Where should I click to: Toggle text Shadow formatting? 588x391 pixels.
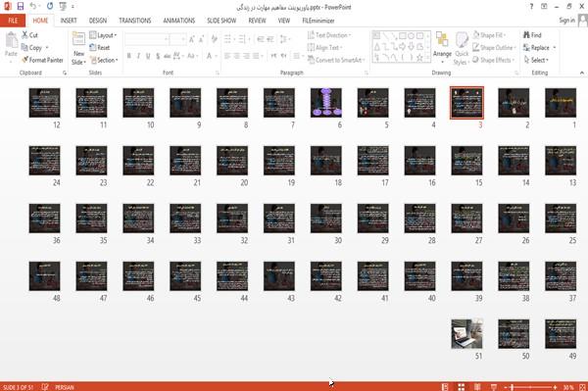click(x=158, y=56)
